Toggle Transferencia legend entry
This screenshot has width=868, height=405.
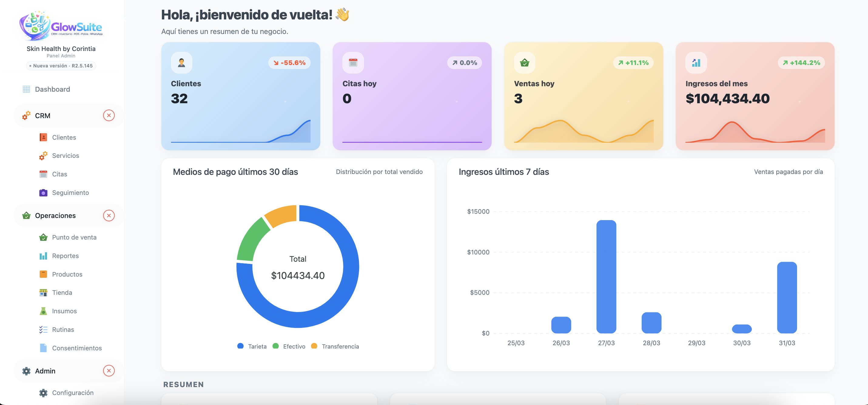[x=335, y=346]
